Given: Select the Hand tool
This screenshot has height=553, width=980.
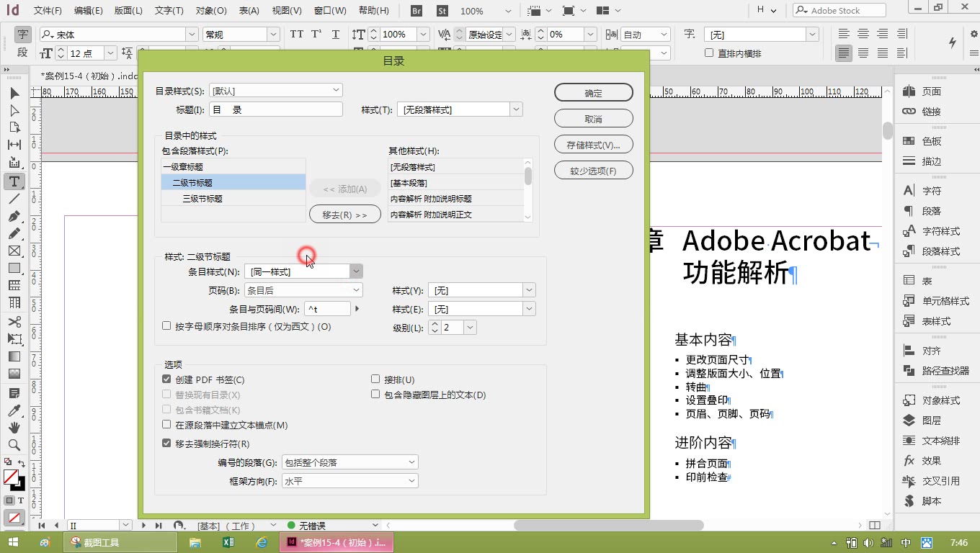Looking at the screenshot, I should pos(14,428).
